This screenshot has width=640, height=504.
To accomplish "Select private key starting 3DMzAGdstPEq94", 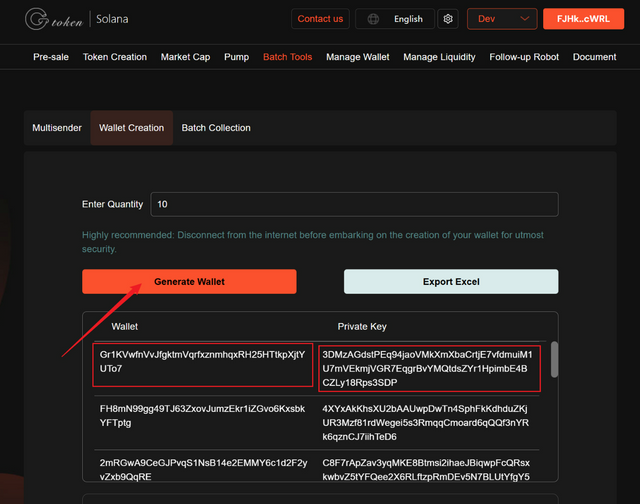I will tap(427, 369).
